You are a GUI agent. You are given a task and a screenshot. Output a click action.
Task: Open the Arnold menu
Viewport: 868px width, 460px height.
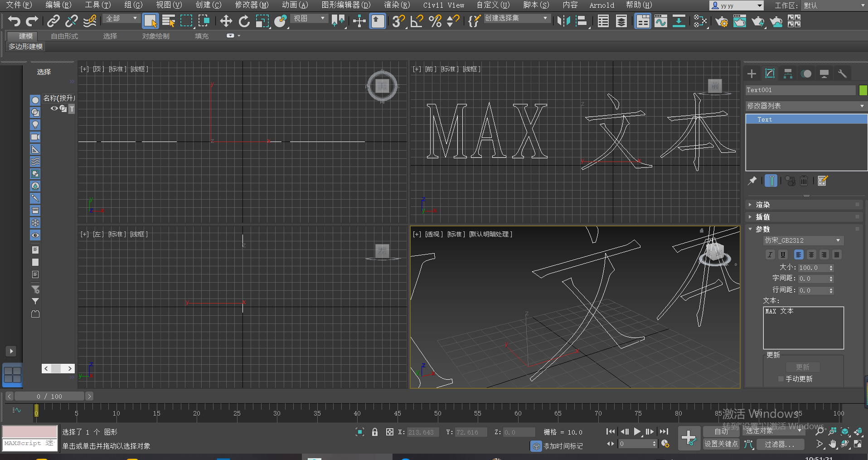point(602,5)
